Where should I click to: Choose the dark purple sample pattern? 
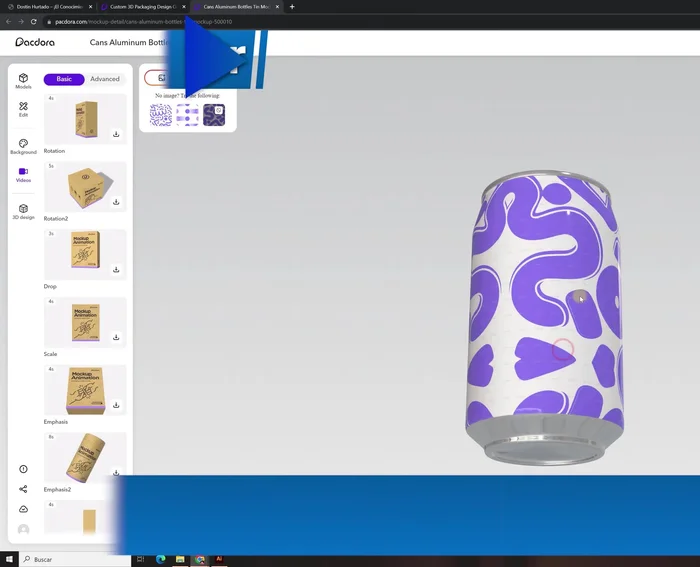tap(214, 115)
